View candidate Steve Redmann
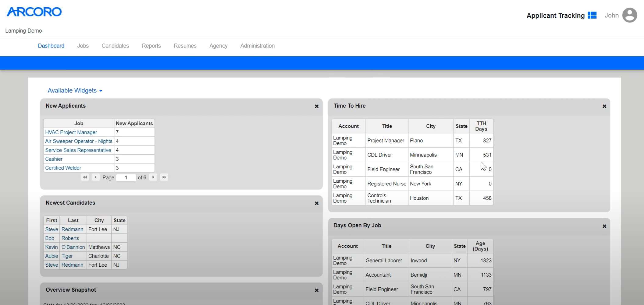 point(51,229)
